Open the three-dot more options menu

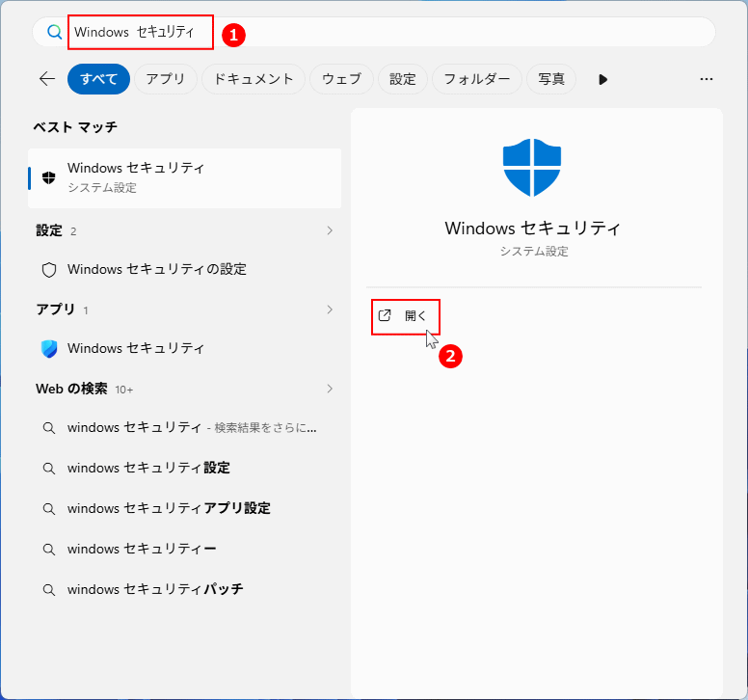click(707, 79)
